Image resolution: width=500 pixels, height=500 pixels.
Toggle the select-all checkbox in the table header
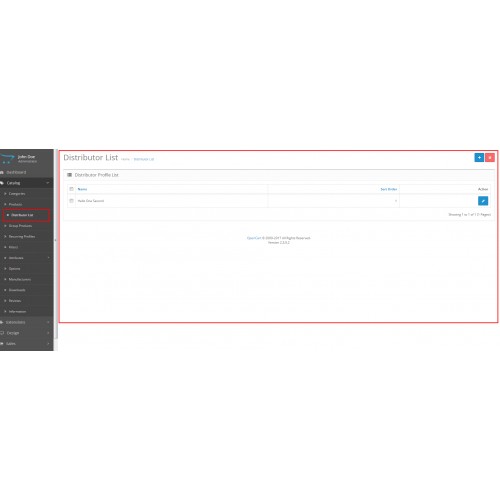[x=71, y=189]
